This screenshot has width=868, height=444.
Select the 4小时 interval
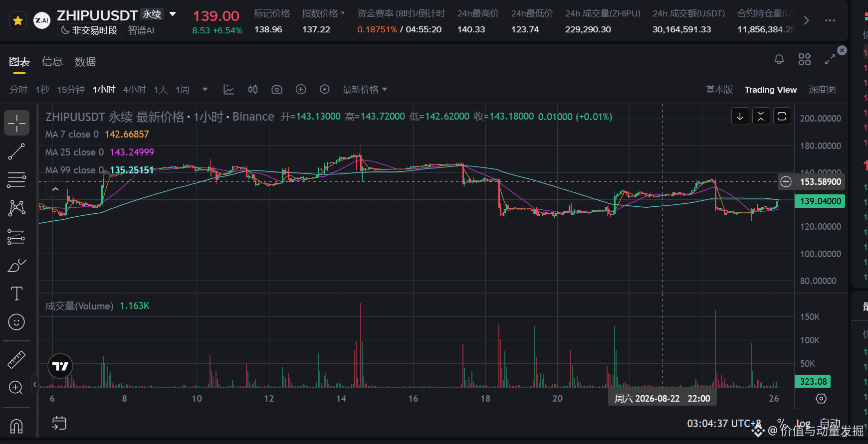pos(135,89)
